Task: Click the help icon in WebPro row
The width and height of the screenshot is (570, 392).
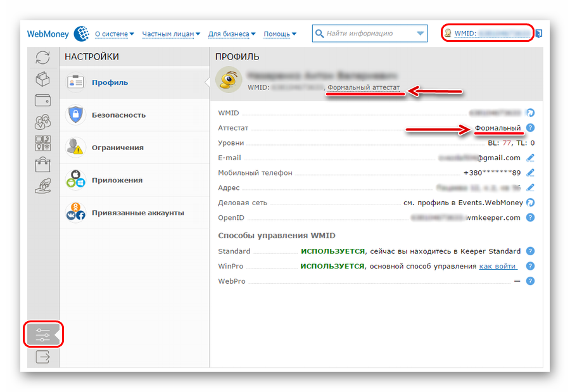Action: tap(530, 281)
